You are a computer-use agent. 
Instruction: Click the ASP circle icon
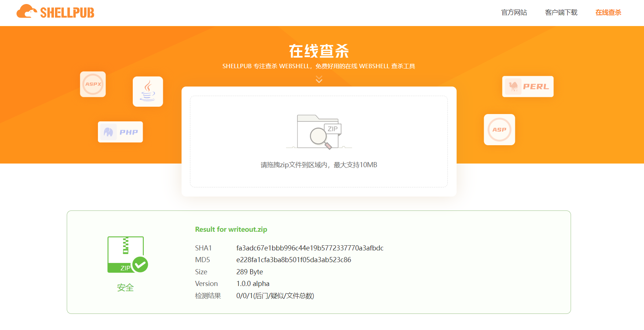[x=499, y=129]
